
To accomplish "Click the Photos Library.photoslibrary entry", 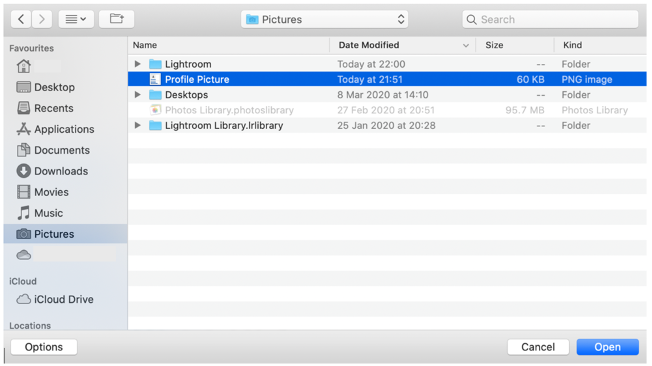I will (x=387, y=110).
